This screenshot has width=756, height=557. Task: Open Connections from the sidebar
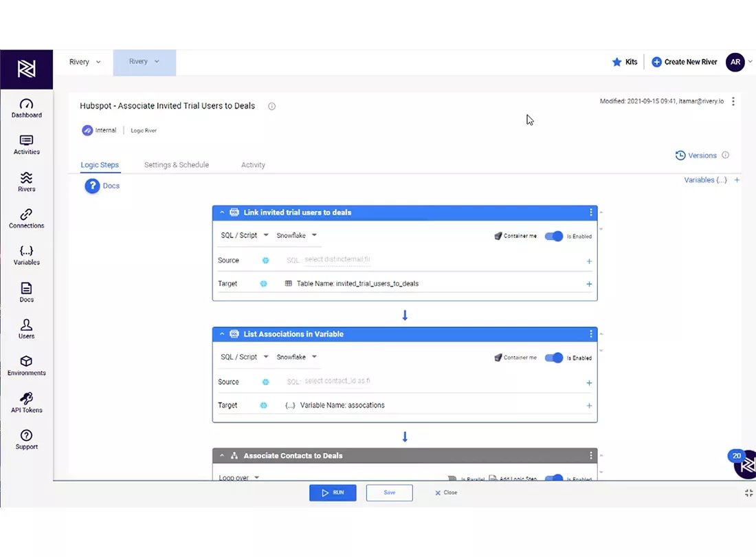[27, 219]
